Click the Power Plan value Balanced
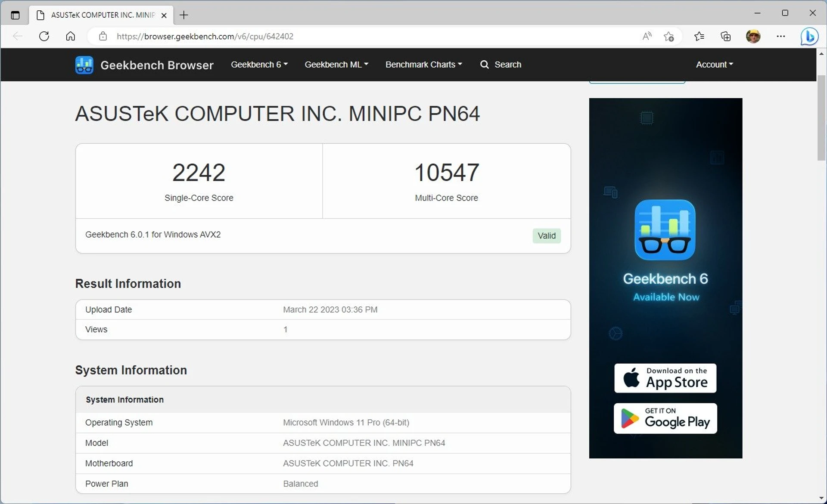Screen dimensions: 827x504 pos(300,484)
